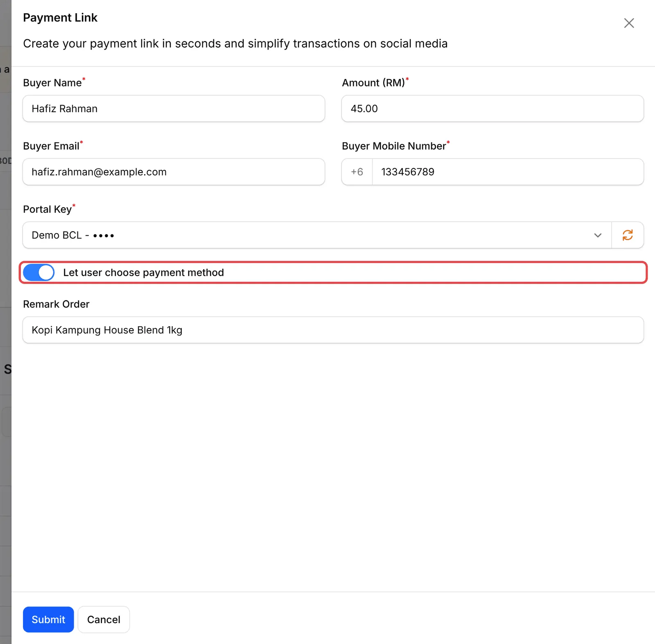Click the +6 country code prefix
This screenshot has height=644, width=655.
(357, 172)
